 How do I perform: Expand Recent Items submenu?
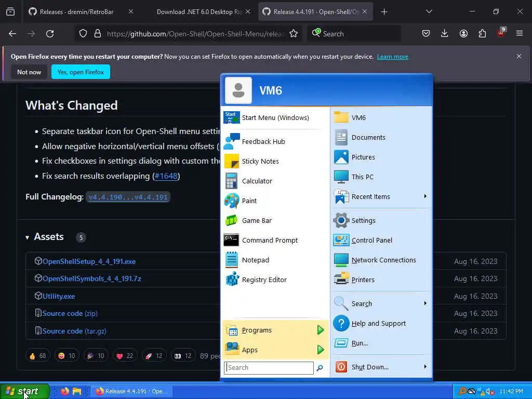coord(382,196)
